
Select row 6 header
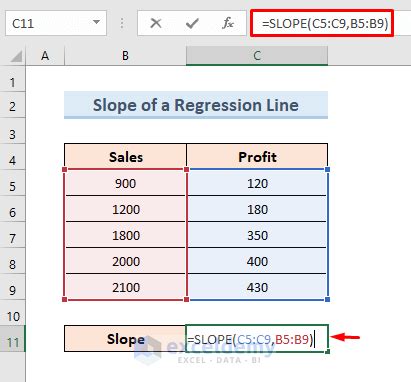[12, 209]
